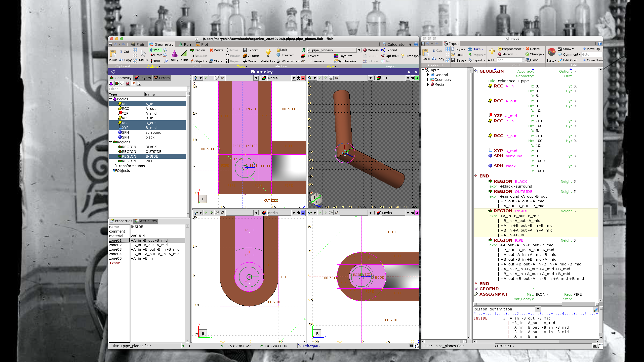The height and width of the screenshot is (362, 644).
Task: Click the Rotation card tool
Action: coord(198,56)
